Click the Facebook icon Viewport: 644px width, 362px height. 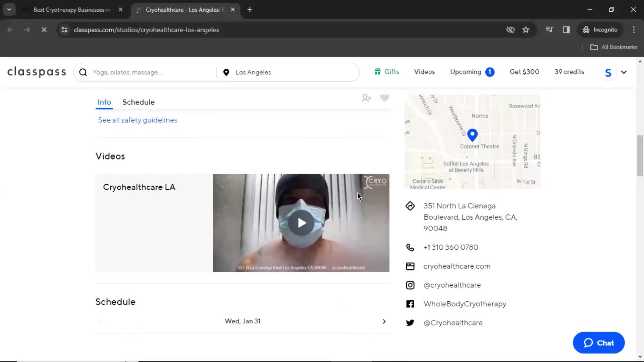[410, 304]
